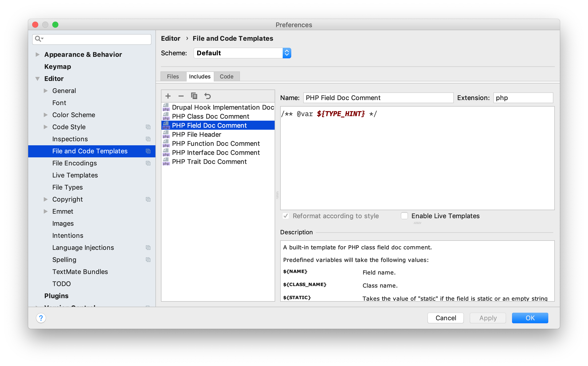Expand Appearance & Behavior section
Viewport: 588px width, 366px height.
(37, 55)
